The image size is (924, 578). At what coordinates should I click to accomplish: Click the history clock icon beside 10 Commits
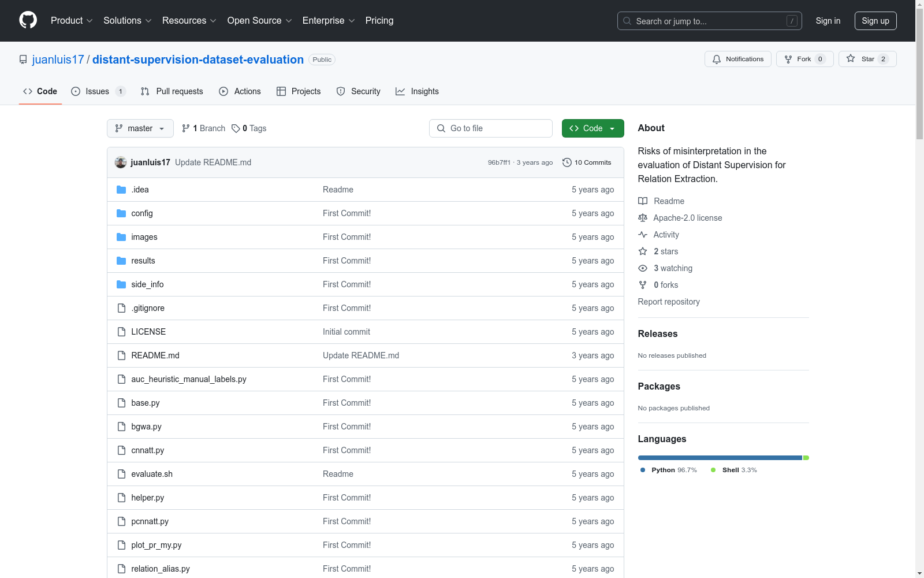pyautogui.click(x=567, y=162)
